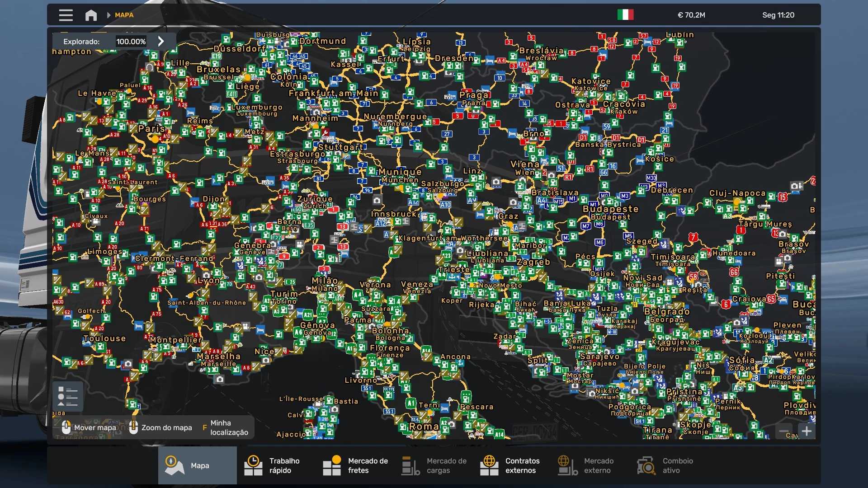This screenshot has width=868, height=488.
Task: Click the € 70,2M balance display
Action: coord(691,15)
